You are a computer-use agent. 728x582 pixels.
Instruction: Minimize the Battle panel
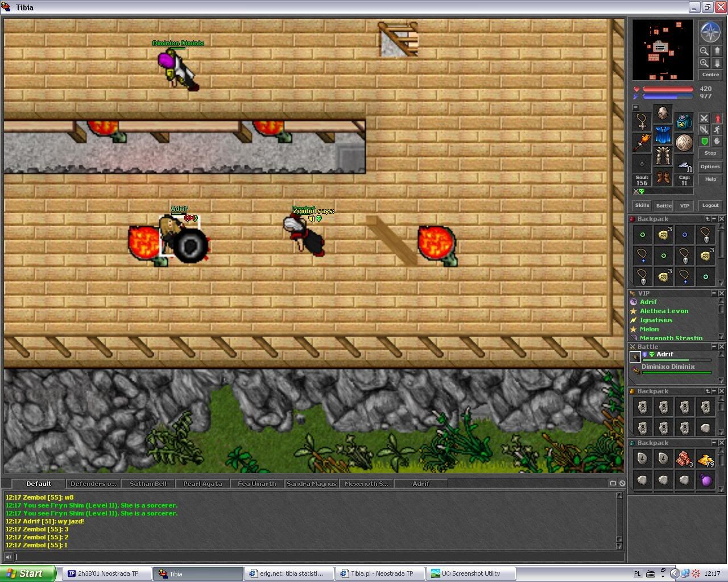(x=714, y=347)
